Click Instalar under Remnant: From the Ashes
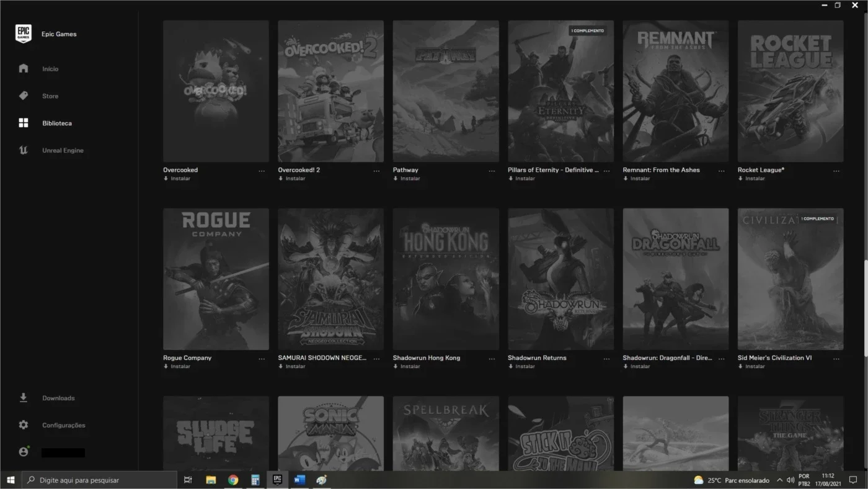This screenshot has width=868, height=489. click(637, 179)
